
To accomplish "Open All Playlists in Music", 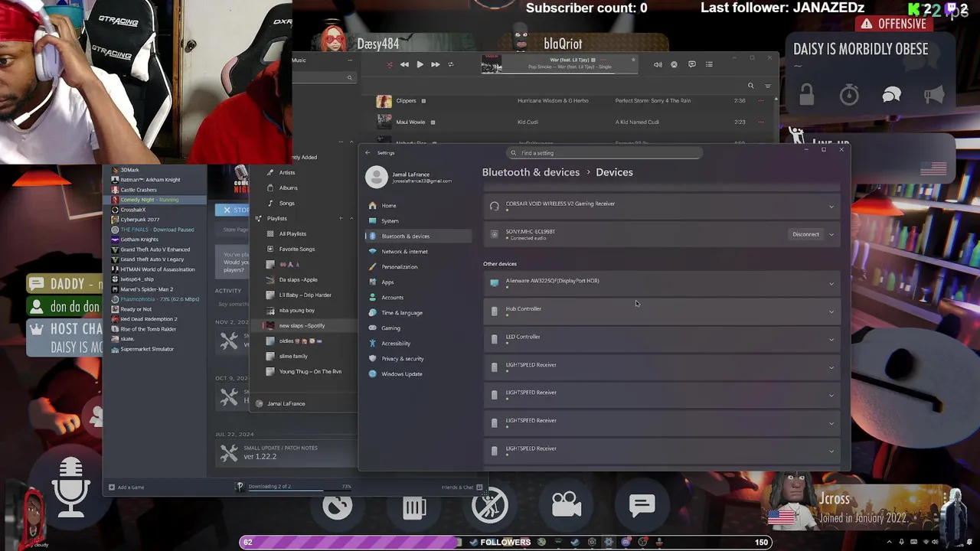I will pos(292,233).
